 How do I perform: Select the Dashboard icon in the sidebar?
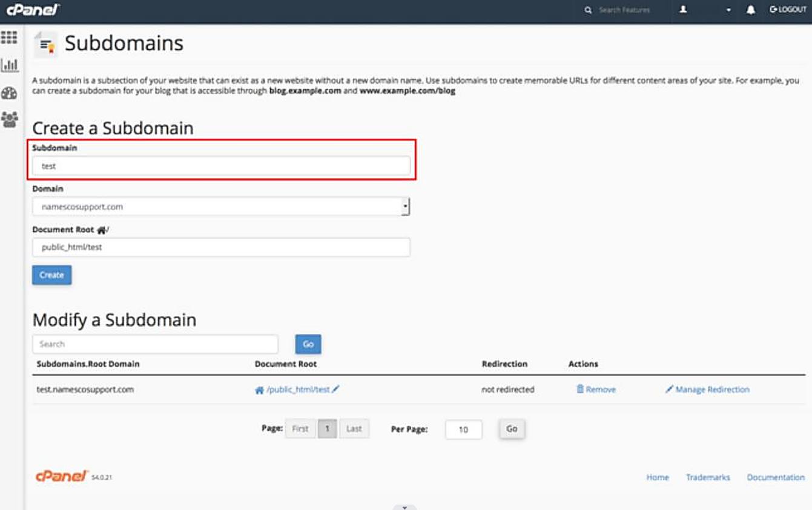coord(10,92)
